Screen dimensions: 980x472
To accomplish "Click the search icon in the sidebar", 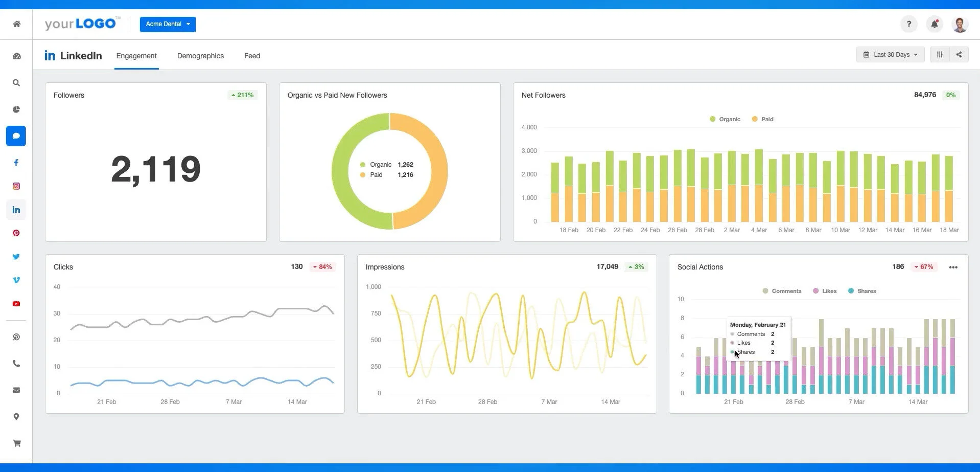I will 16,82.
